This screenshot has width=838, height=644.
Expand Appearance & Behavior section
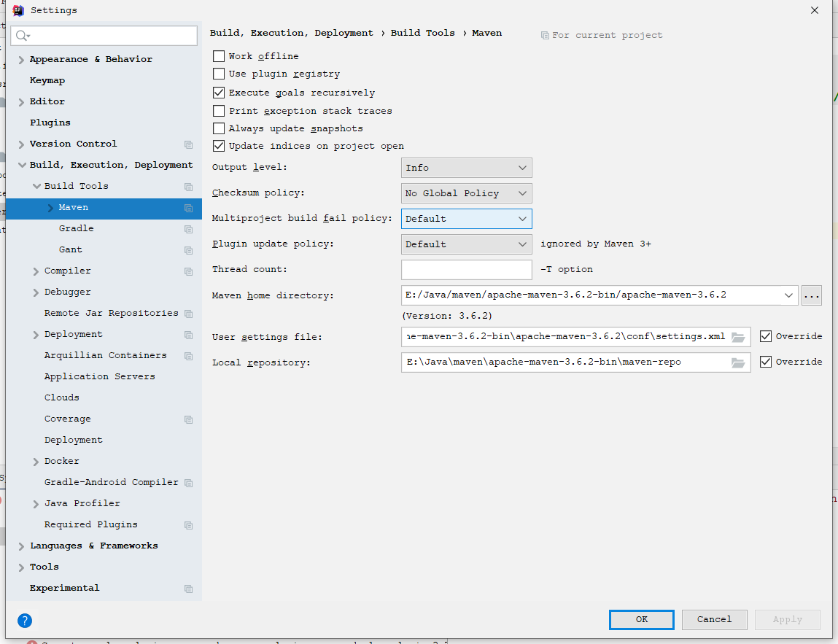(x=21, y=60)
